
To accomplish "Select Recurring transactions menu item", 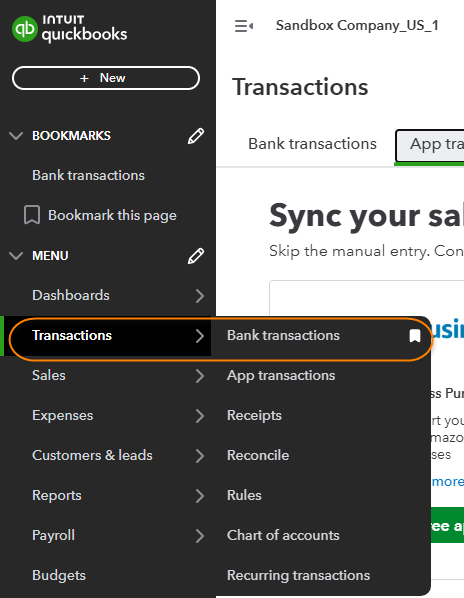I will pos(299,575).
